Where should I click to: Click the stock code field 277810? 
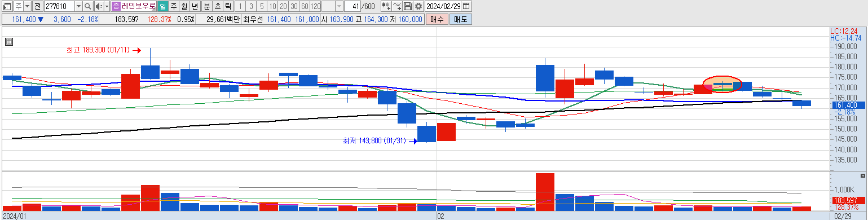[x=59, y=6]
